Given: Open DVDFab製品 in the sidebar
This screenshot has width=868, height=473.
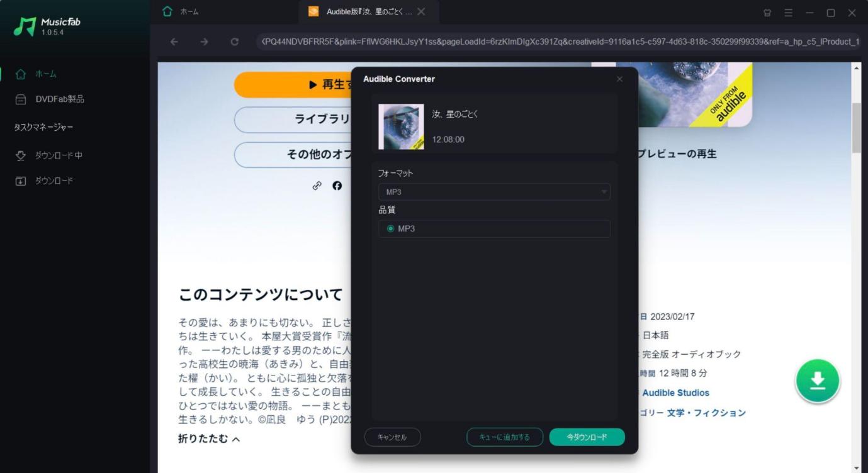Looking at the screenshot, I should coord(60,99).
